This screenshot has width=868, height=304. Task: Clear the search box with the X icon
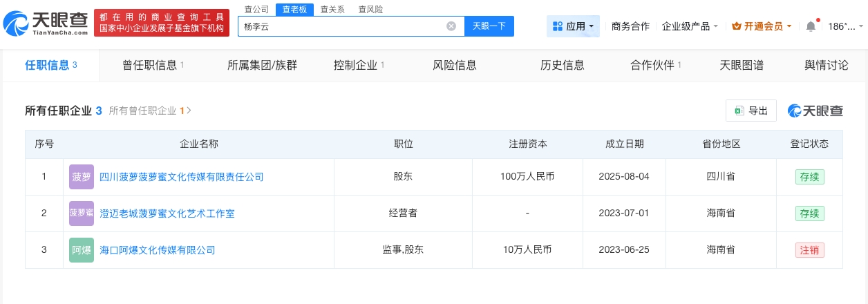451,26
